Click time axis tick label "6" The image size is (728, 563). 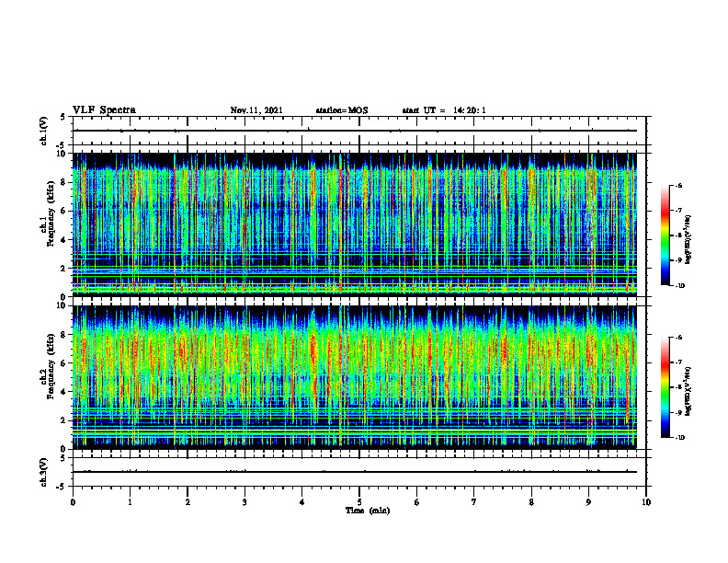point(417,502)
